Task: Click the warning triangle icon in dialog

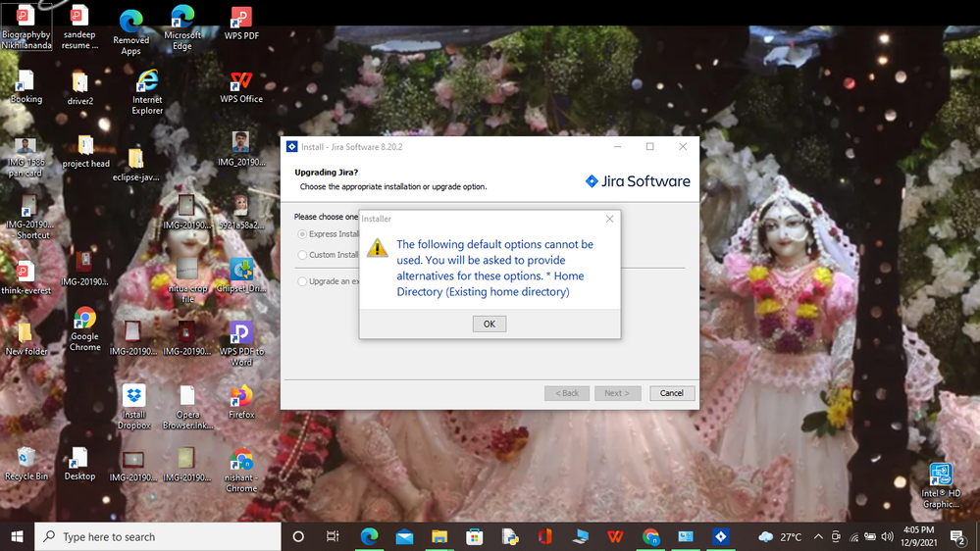Action: (377, 247)
